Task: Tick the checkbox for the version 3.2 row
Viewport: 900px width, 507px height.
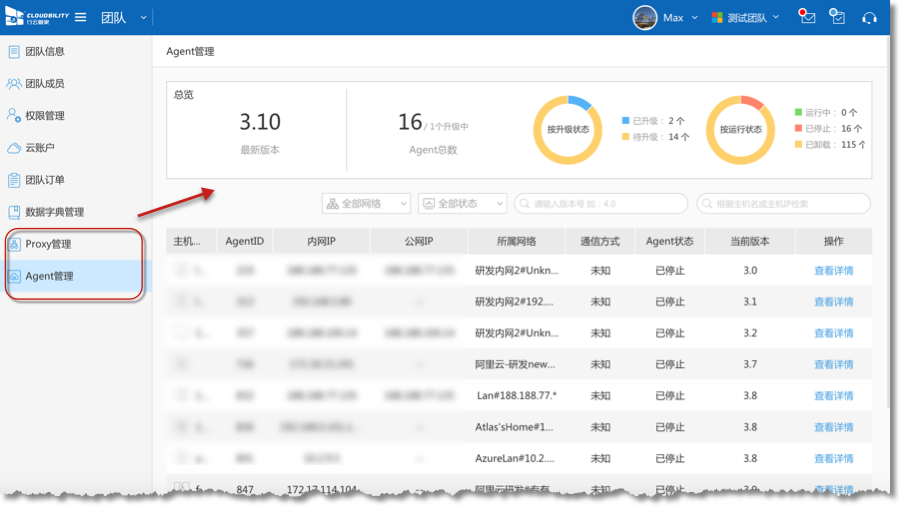Action: 181,333
